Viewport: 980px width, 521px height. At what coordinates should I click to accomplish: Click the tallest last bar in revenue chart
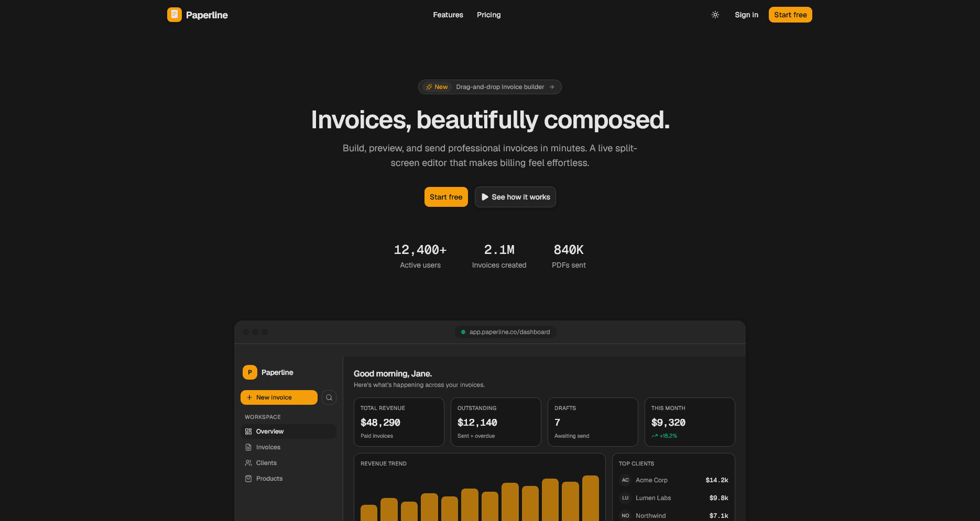(591, 498)
